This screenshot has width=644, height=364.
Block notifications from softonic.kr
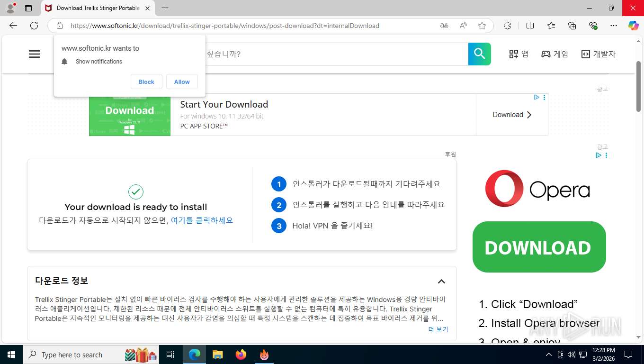pyautogui.click(x=146, y=82)
